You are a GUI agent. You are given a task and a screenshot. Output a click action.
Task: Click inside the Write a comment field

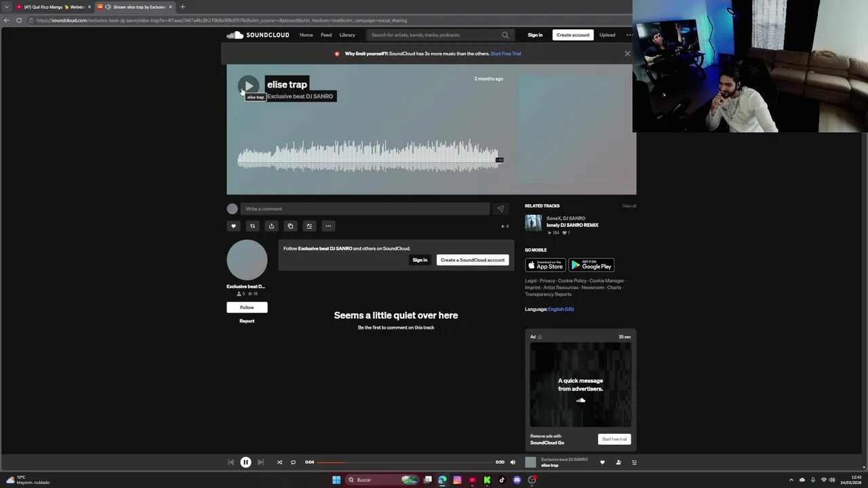click(365, 209)
